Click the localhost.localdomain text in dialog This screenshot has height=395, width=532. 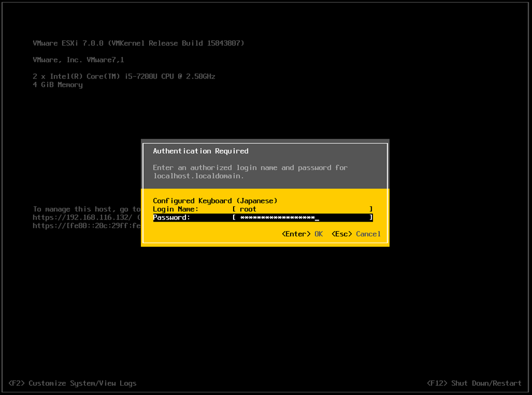[199, 176]
